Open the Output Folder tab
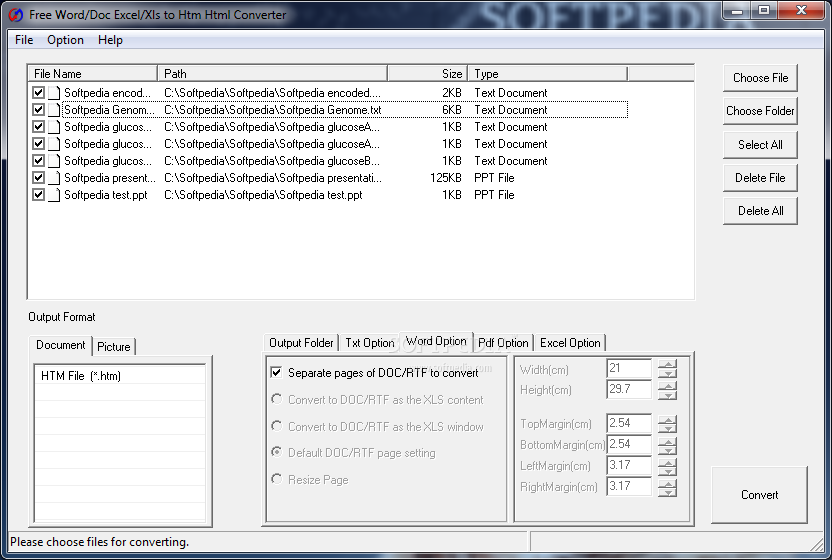This screenshot has height=560, width=832. (x=301, y=343)
